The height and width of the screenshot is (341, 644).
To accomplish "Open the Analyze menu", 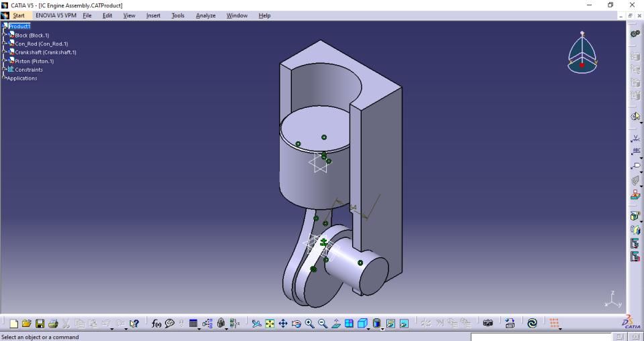I will click(205, 15).
